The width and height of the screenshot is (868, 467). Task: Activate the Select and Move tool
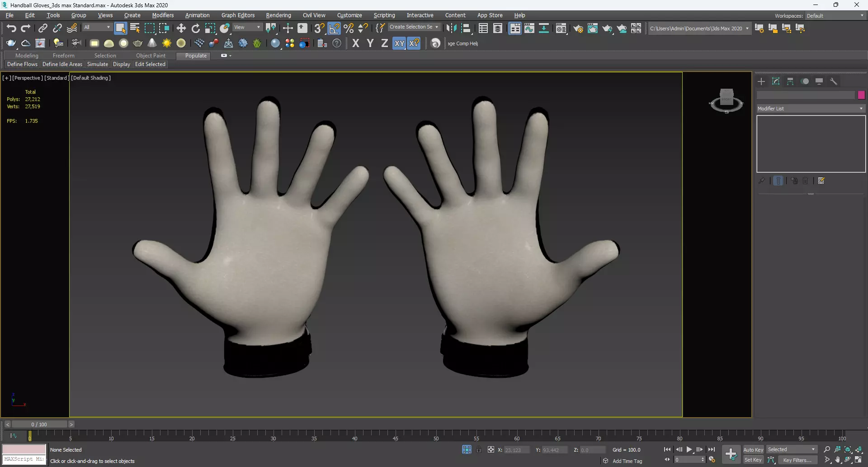[x=181, y=28]
